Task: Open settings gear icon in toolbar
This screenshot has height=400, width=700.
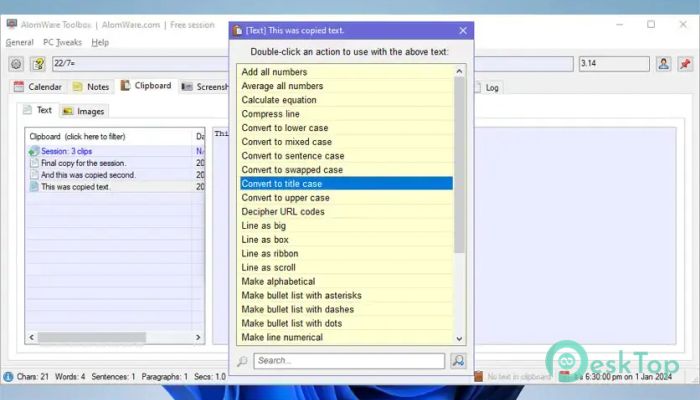Action: [x=16, y=64]
